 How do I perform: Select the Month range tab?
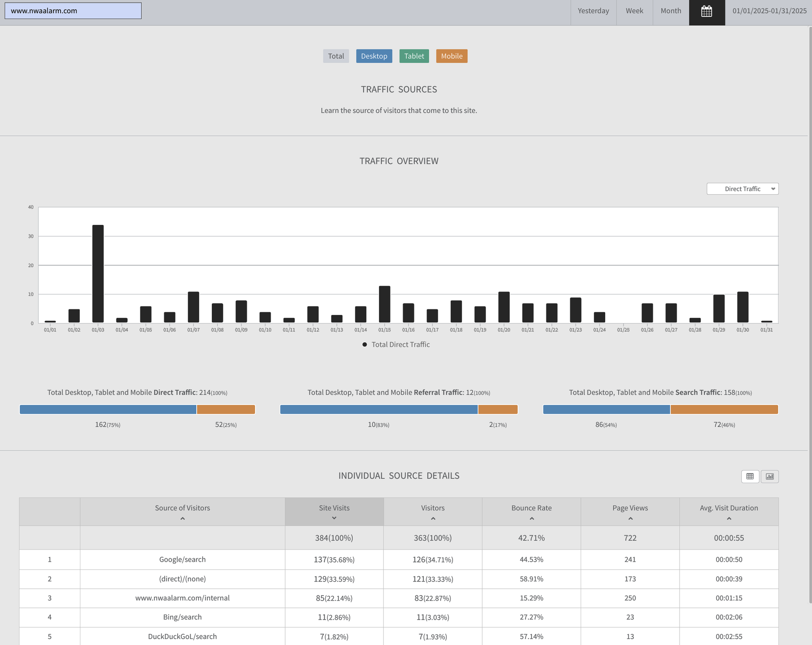tap(671, 11)
